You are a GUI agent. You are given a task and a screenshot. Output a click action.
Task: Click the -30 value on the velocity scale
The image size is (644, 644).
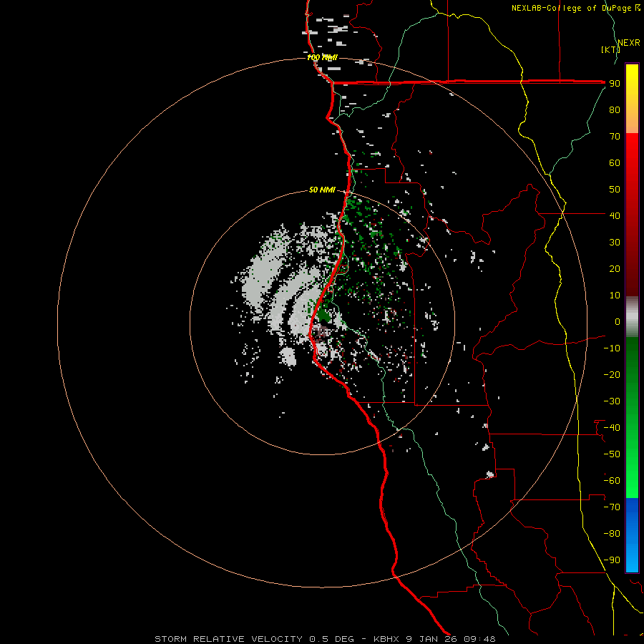(612, 401)
